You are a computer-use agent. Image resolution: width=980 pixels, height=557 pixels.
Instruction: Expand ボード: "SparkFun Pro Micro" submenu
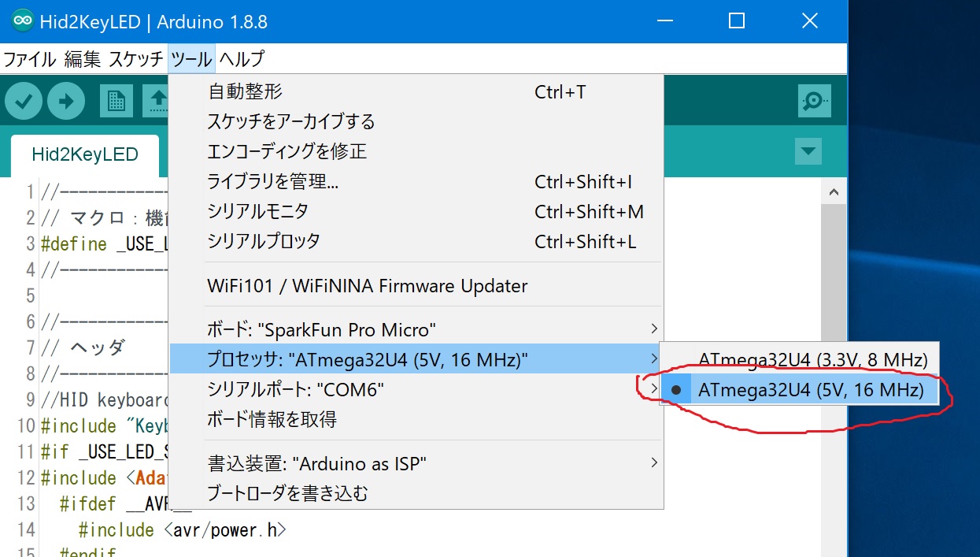point(416,329)
